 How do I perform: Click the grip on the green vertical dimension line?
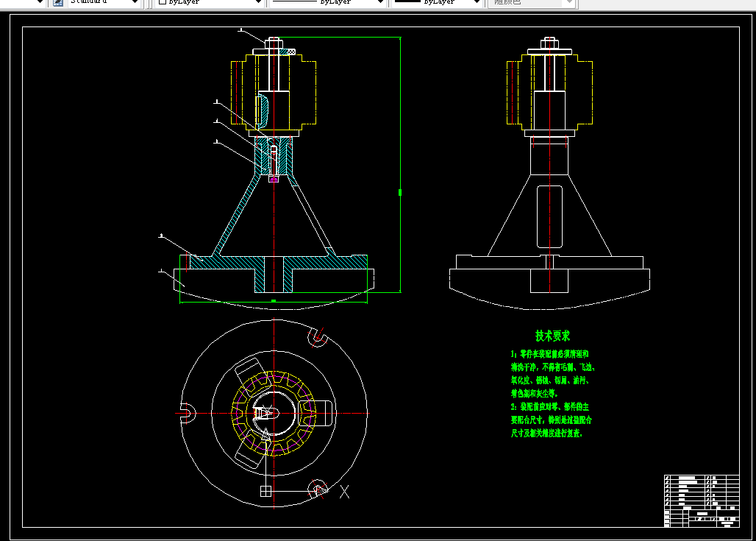400,193
